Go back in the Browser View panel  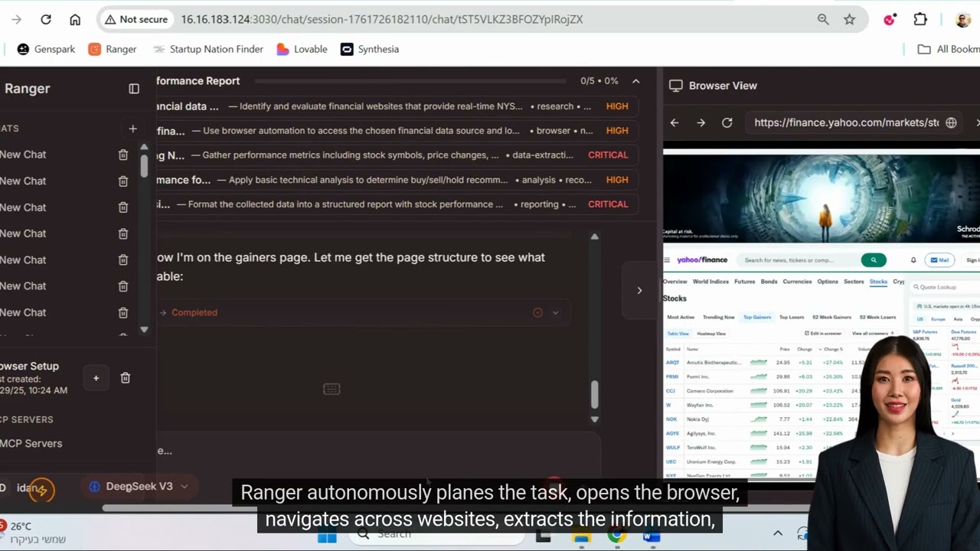pyautogui.click(x=675, y=122)
